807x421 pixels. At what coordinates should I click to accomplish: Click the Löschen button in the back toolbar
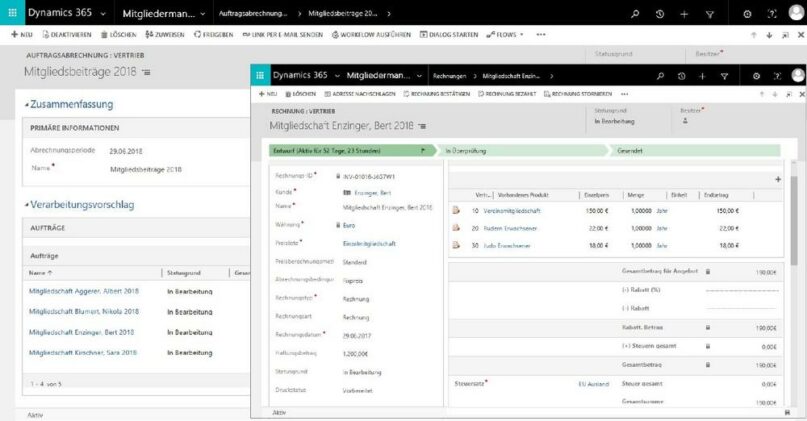[116, 34]
